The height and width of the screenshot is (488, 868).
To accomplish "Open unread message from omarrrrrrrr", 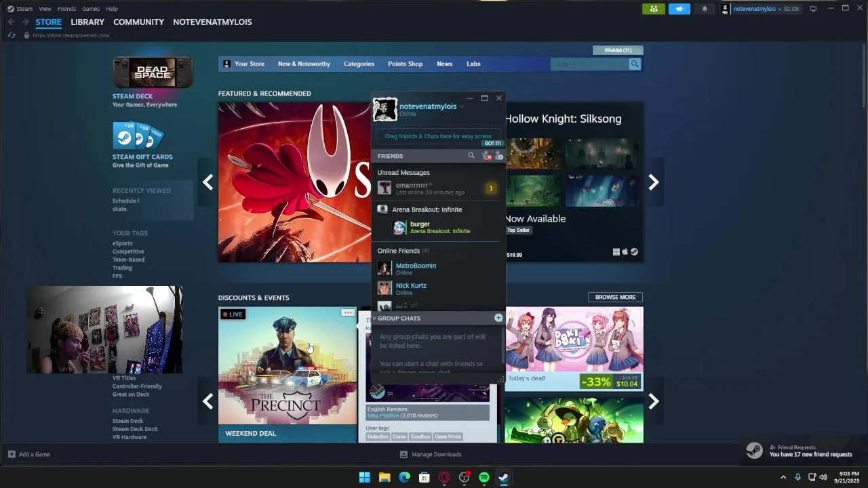I will tap(438, 188).
